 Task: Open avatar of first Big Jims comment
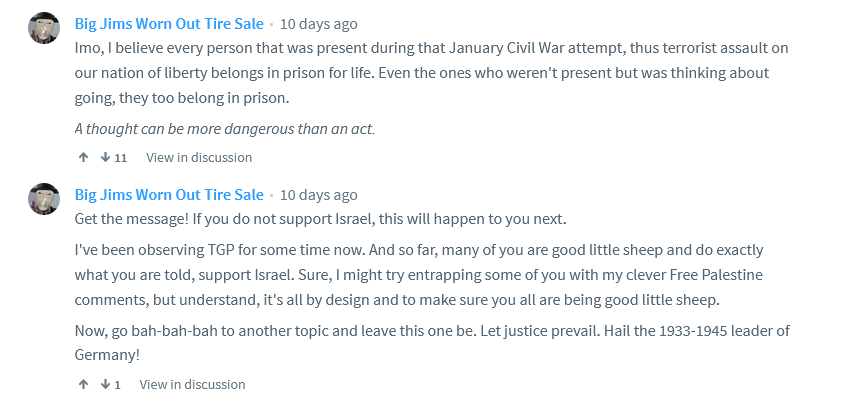pos(44,27)
